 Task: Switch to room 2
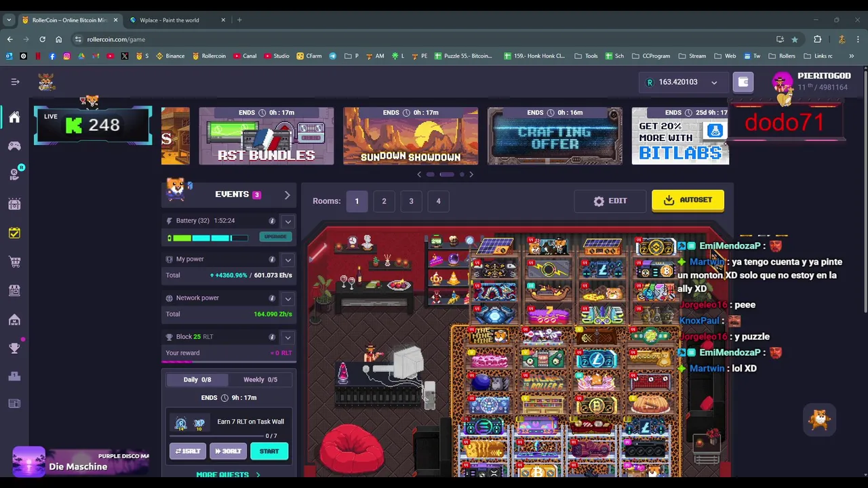(384, 201)
